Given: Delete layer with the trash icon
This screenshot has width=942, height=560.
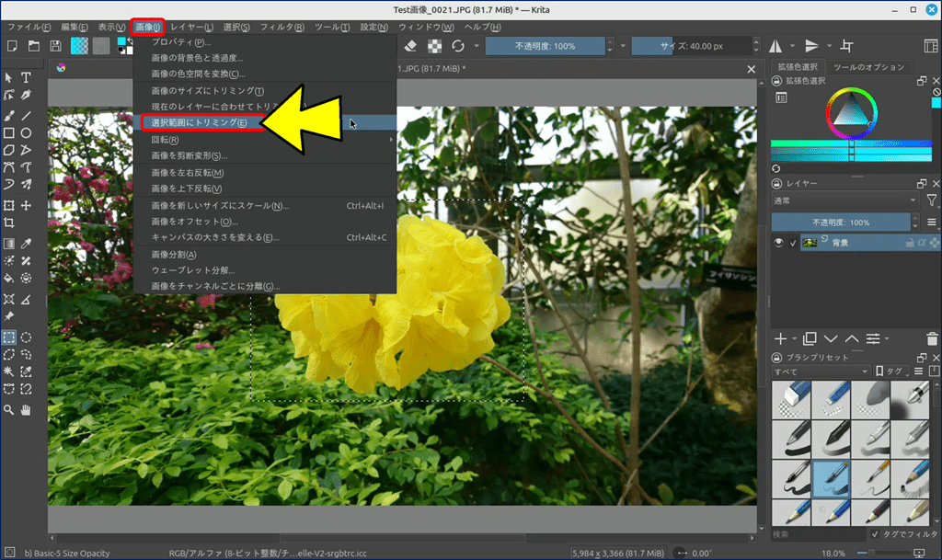Looking at the screenshot, I should click(933, 339).
